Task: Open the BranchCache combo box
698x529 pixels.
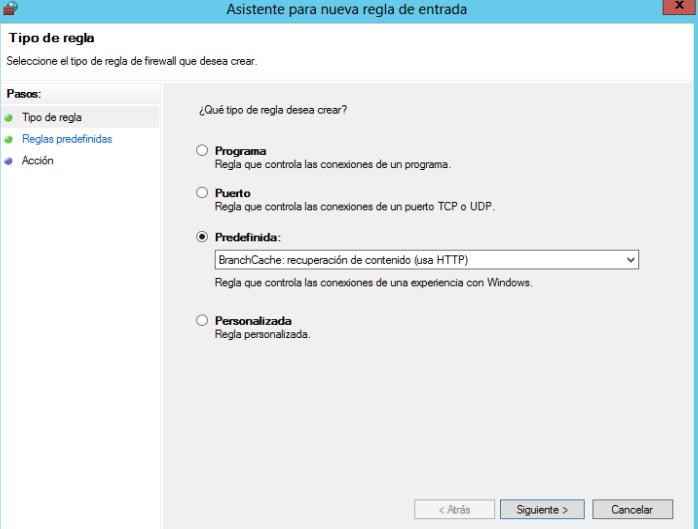Action: [420, 260]
